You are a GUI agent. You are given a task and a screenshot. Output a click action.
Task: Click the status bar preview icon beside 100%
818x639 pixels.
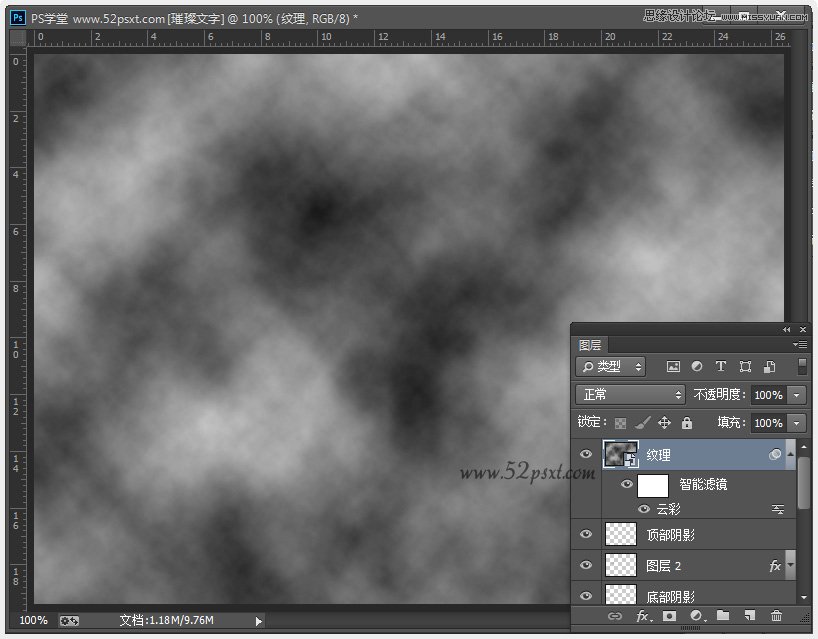(x=69, y=621)
